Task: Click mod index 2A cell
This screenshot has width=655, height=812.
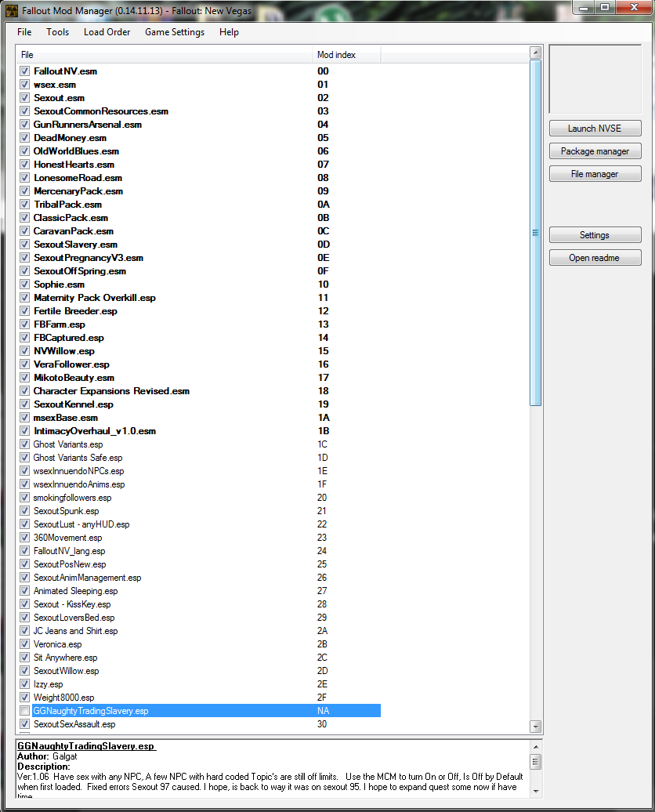Action: click(x=322, y=631)
